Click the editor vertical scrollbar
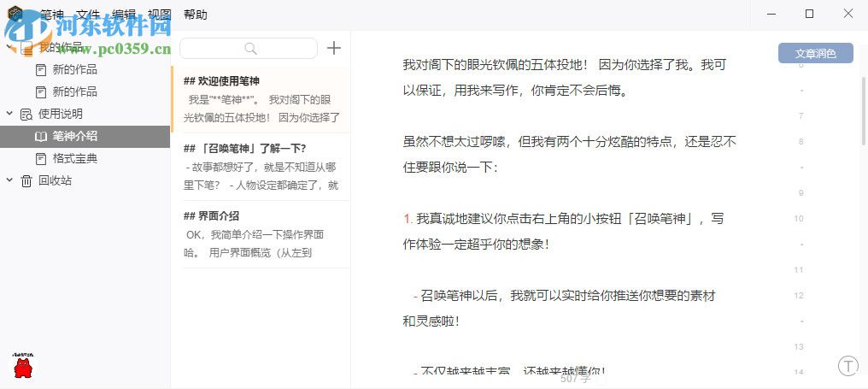The height and width of the screenshot is (389, 868). click(864, 111)
